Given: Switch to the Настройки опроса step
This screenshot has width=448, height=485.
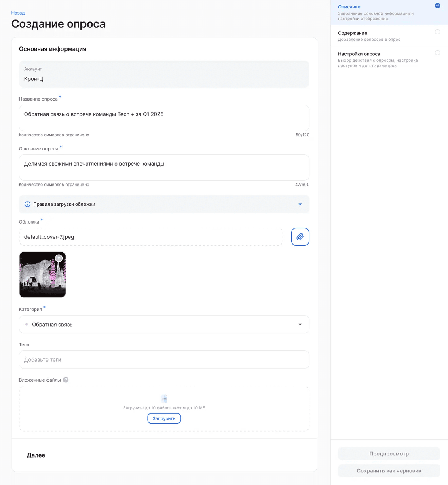Looking at the screenshot, I should click(359, 54).
